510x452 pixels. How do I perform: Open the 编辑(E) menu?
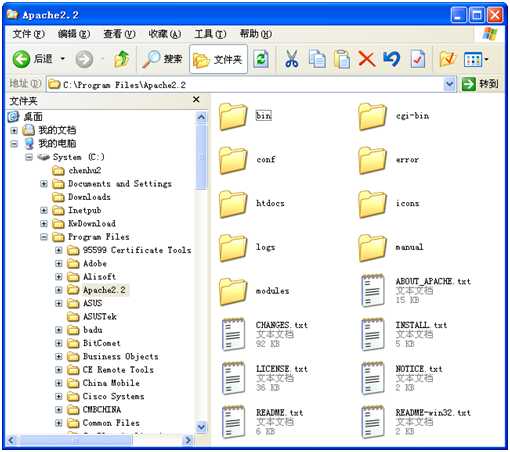[x=74, y=34]
